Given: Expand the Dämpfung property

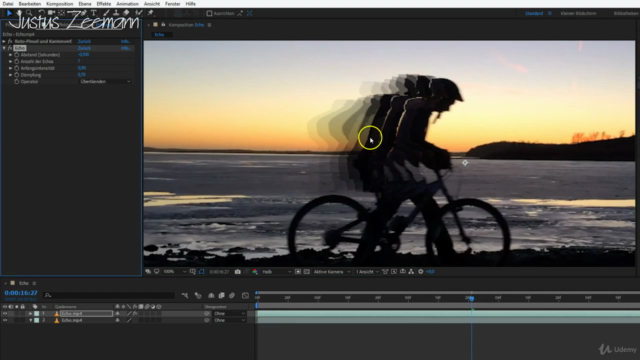Looking at the screenshot, I should click(11, 75).
